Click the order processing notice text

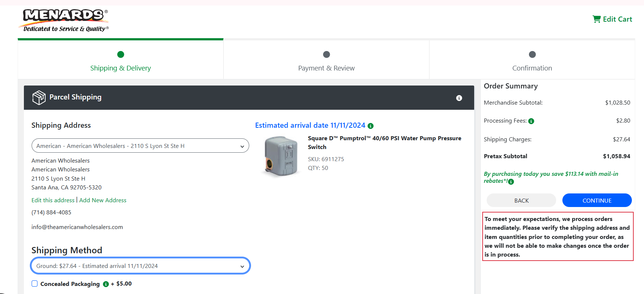[x=558, y=237]
